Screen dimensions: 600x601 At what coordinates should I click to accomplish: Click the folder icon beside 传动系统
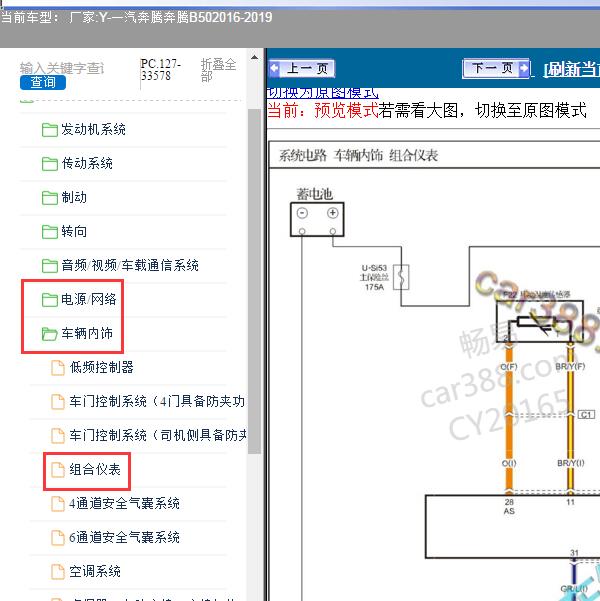pos(49,164)
